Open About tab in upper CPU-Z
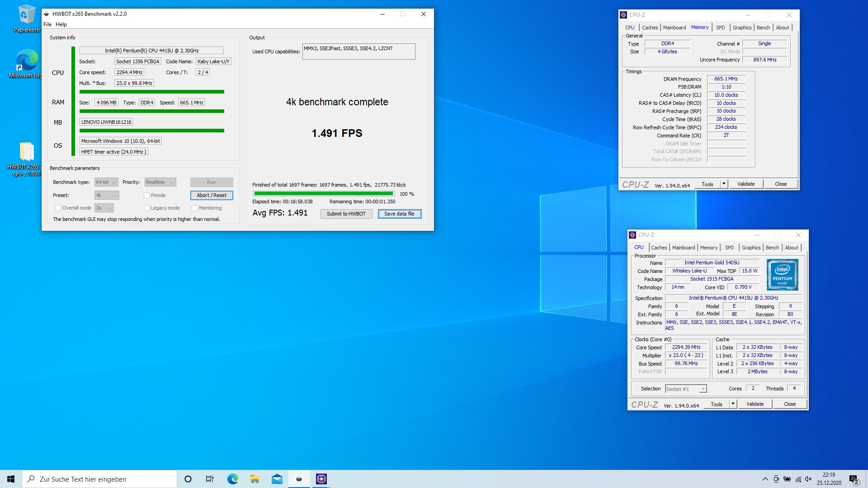This screenshot has width=868, height=488. coord(783,28)
